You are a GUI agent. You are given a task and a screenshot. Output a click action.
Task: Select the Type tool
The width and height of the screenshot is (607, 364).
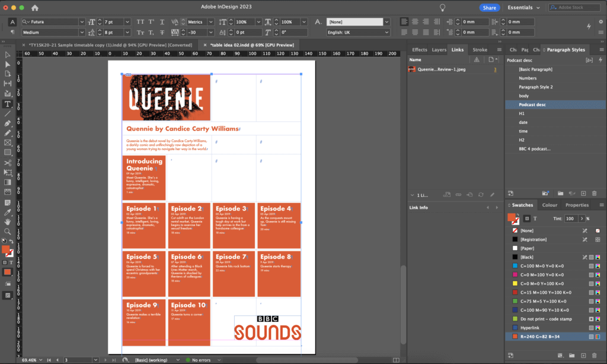click(x=7, y=104)
